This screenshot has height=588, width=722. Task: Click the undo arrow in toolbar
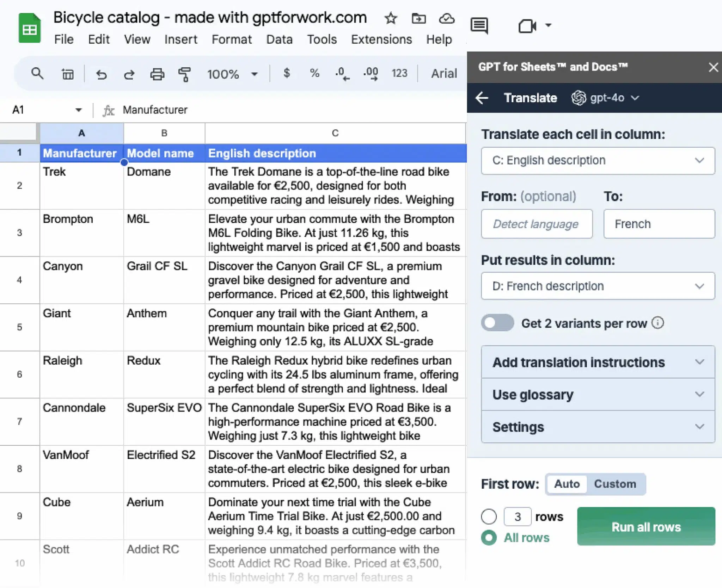tap(101, 74)
